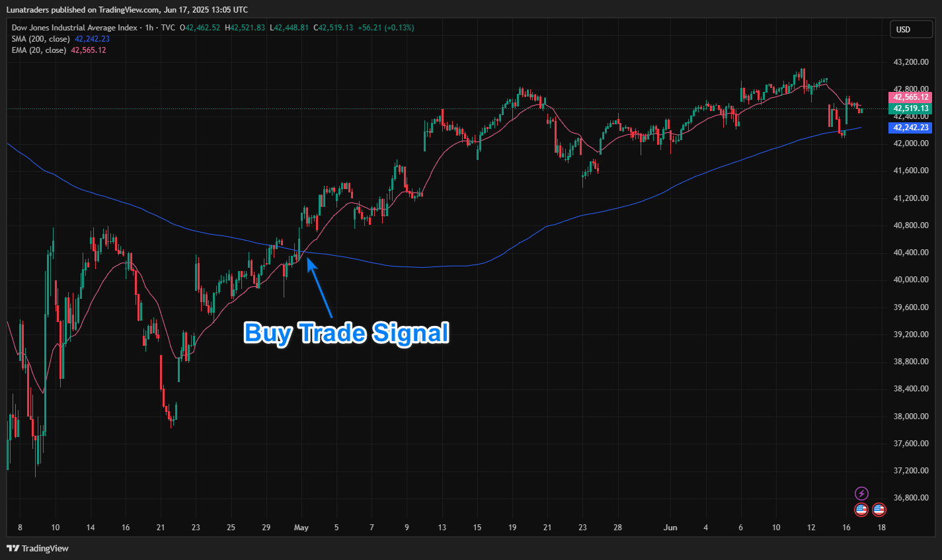The width and height of the screenshot is (942, 560).
Task: Click the date 14 on the time axis
Action: [91, 528]
